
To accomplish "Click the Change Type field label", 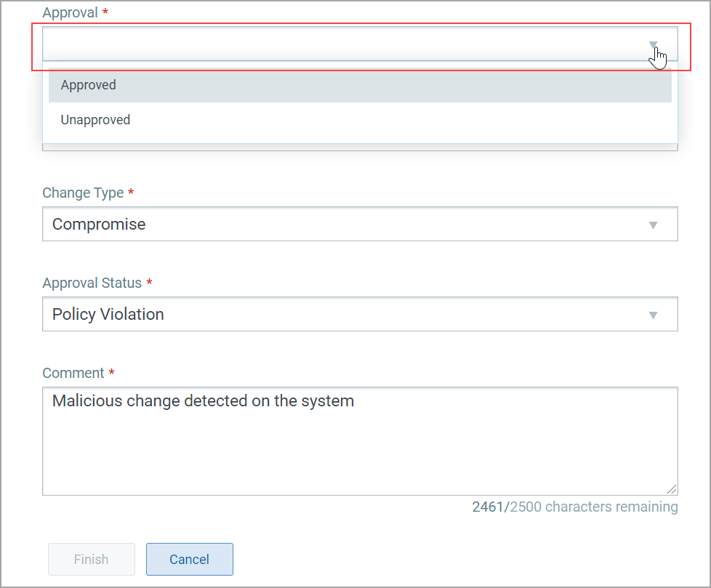I will click(x=83, y=193).
